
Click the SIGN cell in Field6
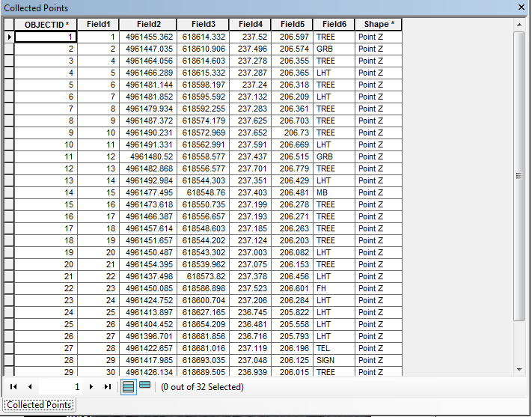point(334,360)
